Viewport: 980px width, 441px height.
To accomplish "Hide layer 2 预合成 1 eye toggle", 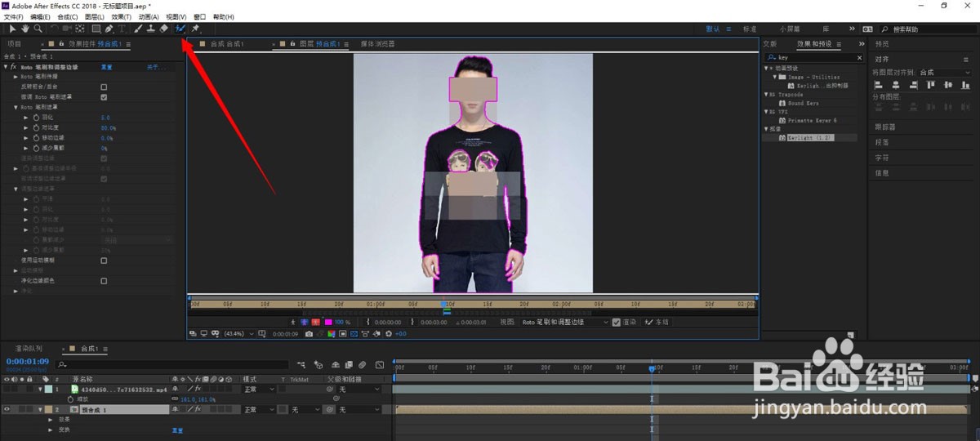I will click(x=7, y=409).
